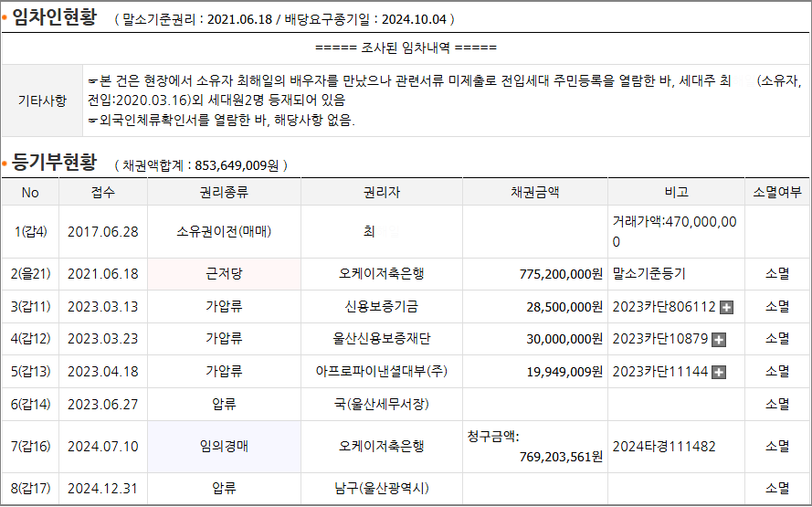Select the date 2021.06.18 in table
The height and width of the screenshot is (507, 812).
tap(103, 273)
